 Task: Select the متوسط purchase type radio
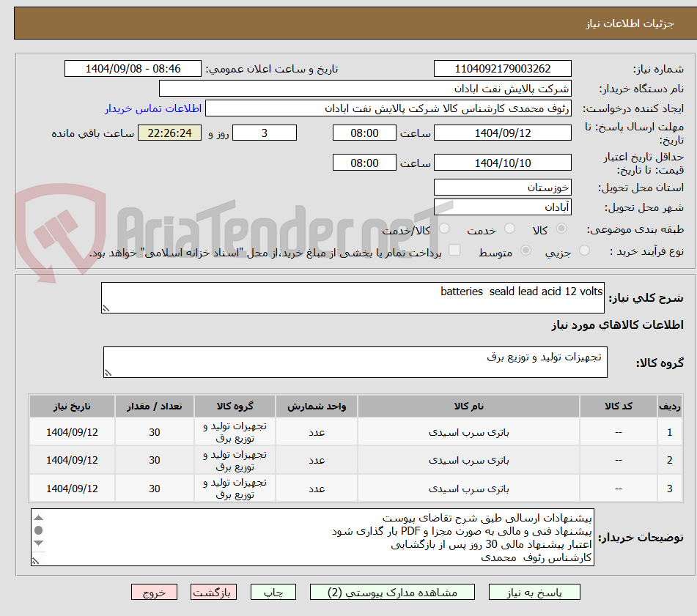pyautogui.click(x=525, y=251)
